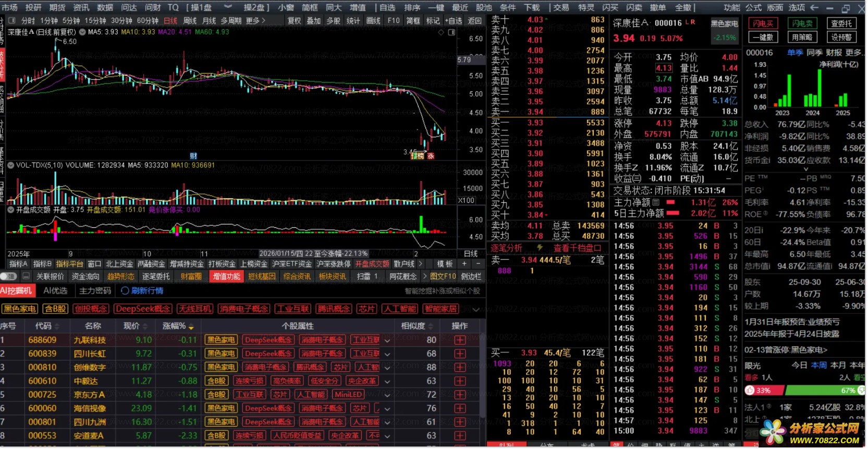Click the refresh icon beside 刷新行情

click(125, 291)
